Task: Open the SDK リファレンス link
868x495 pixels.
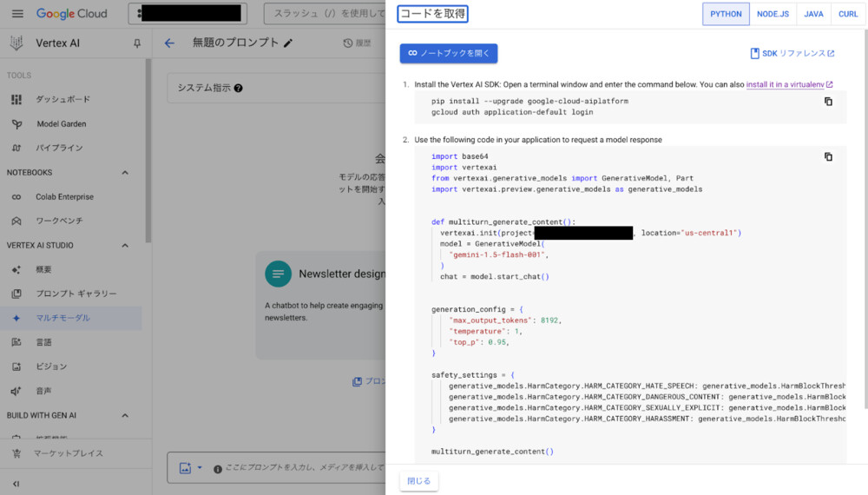Action: pos(792,54)
